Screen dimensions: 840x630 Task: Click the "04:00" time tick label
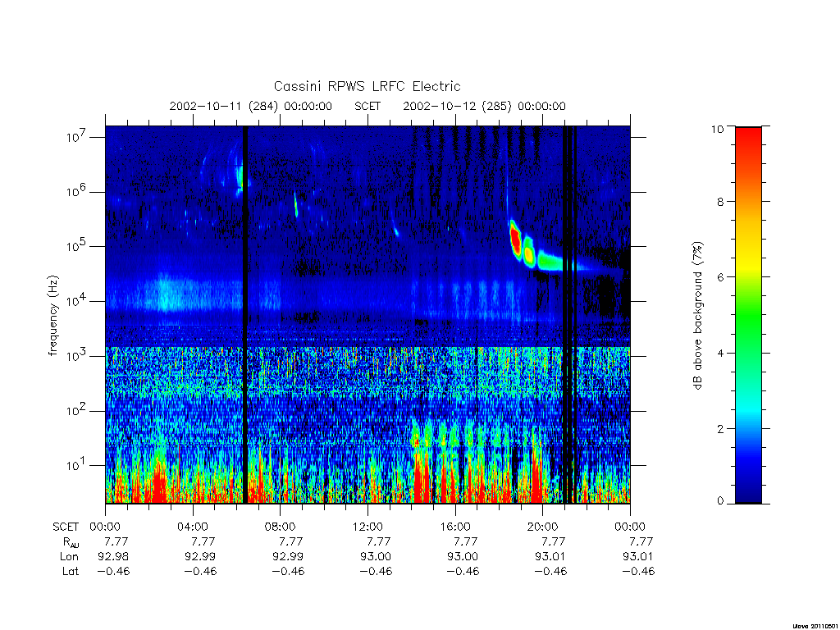(193, 527)
